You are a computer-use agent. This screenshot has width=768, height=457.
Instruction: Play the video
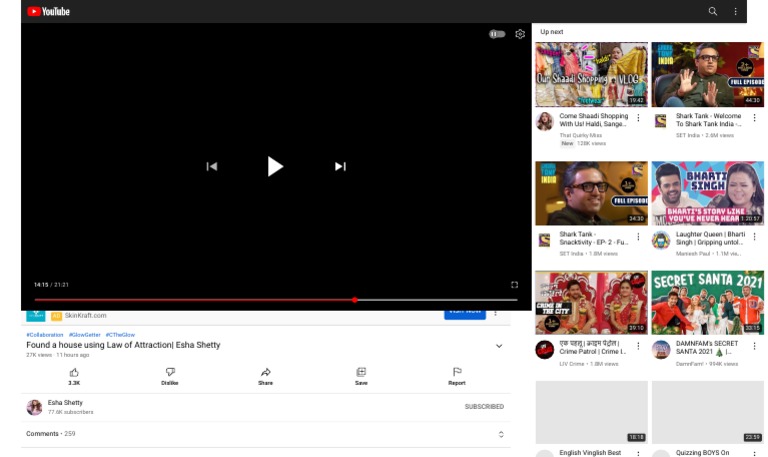pos(275,166)
